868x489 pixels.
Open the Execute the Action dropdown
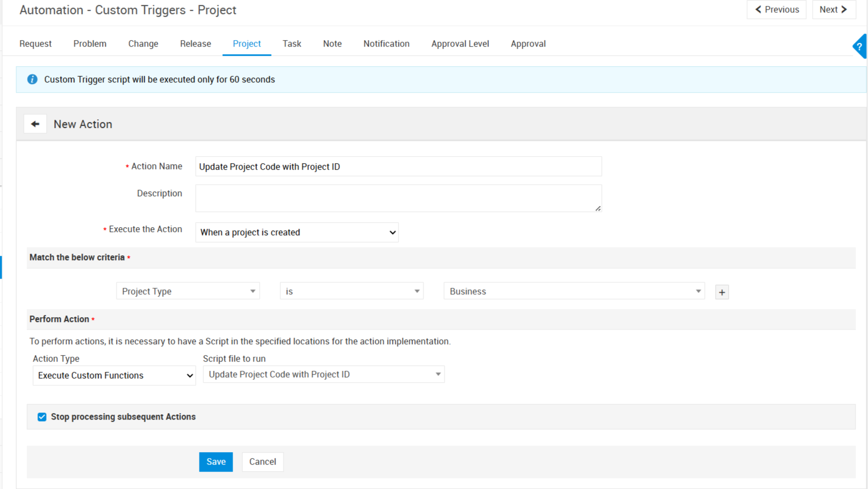[x=297, y=233]
